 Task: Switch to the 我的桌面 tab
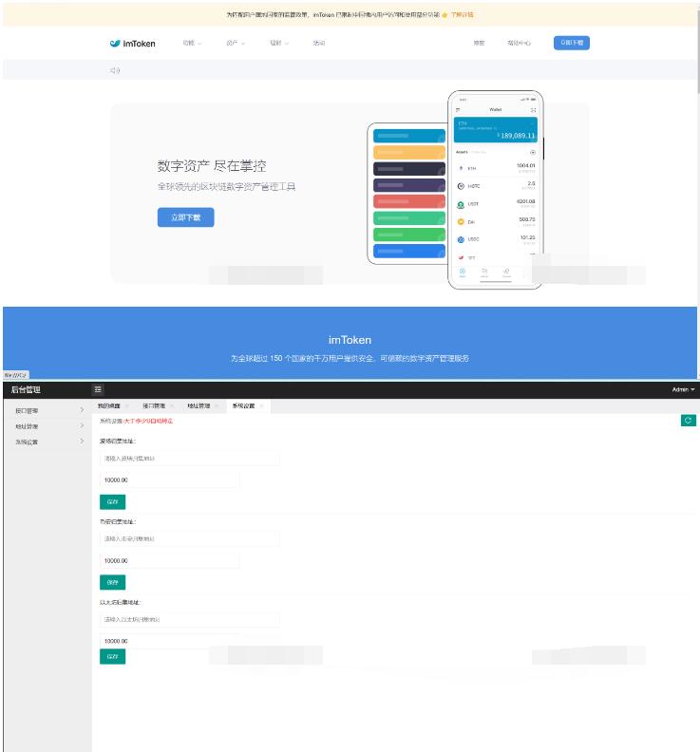point(109,406)
